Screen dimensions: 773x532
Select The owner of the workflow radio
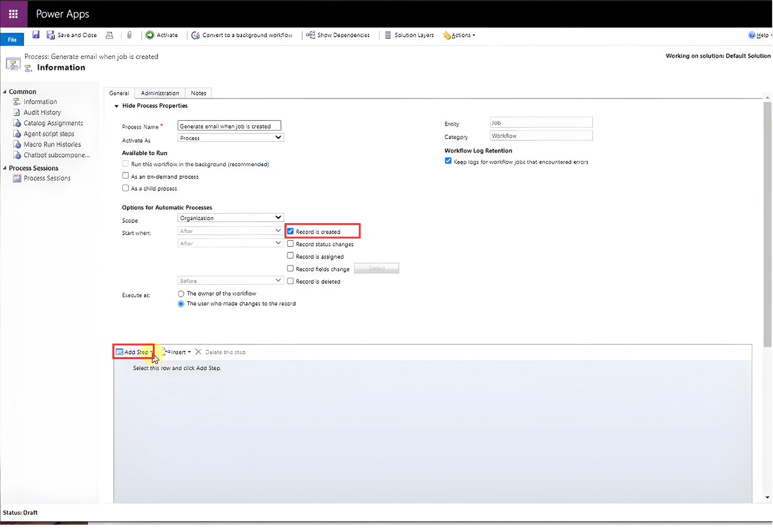click(181, 294)
